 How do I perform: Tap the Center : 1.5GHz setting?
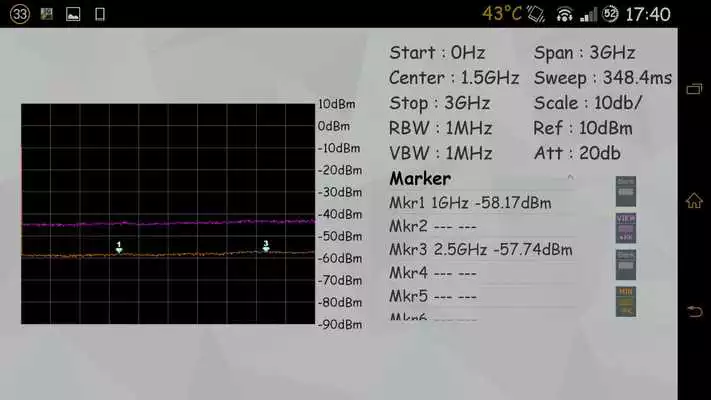(x=454, y=78)
